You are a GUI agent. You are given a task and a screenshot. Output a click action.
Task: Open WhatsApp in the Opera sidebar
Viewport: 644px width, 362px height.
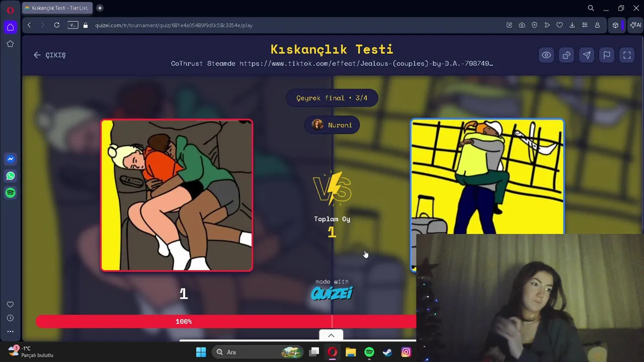(x=10, y=176)
